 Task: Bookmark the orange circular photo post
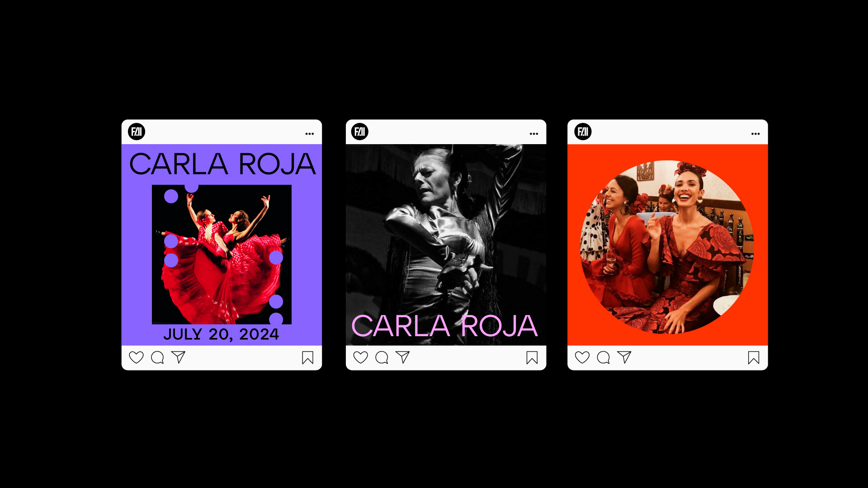click(x=754, y=358)
